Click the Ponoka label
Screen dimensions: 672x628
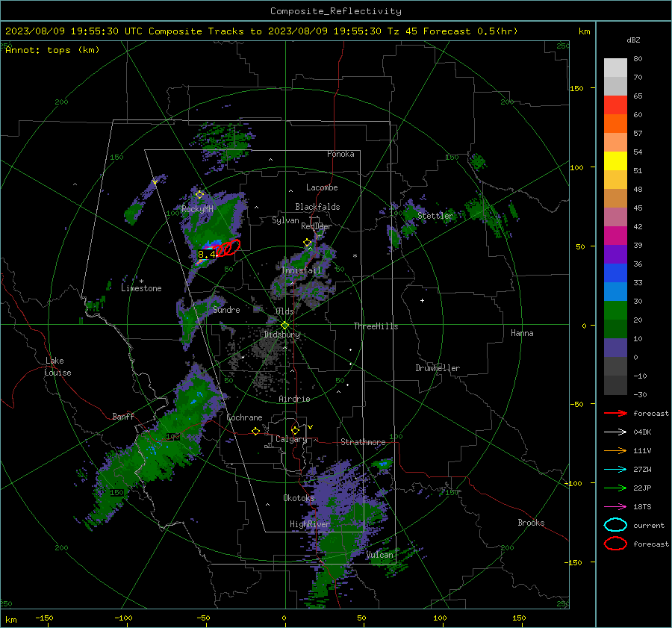pyautogui.click(x=340, y=154)
